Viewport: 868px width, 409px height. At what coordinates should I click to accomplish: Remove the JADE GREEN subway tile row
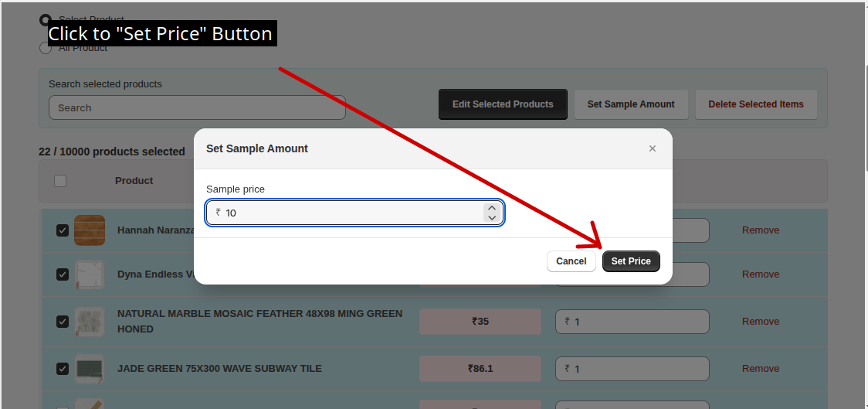pyautogui.click(x=761, y=369)
